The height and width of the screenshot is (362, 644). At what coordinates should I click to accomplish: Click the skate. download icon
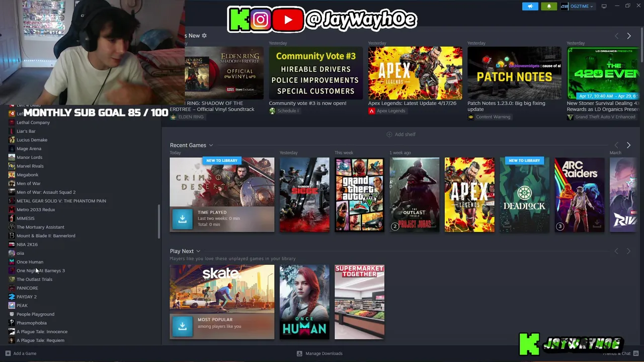tap(182, 326)
